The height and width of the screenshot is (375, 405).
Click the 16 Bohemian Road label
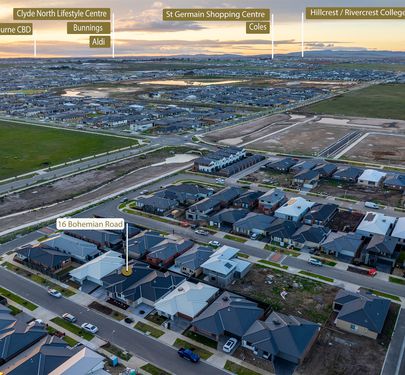(x=90, y=224)
